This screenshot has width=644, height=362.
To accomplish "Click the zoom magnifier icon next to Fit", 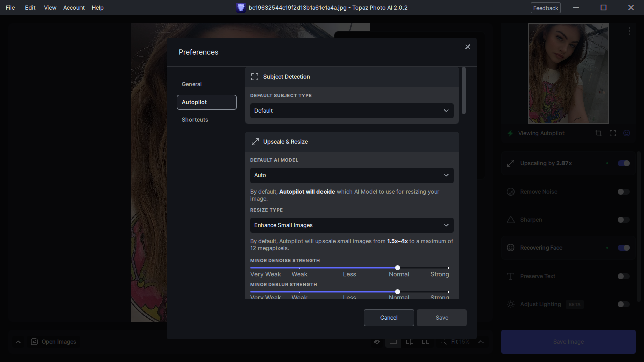I will pos(444,342).
